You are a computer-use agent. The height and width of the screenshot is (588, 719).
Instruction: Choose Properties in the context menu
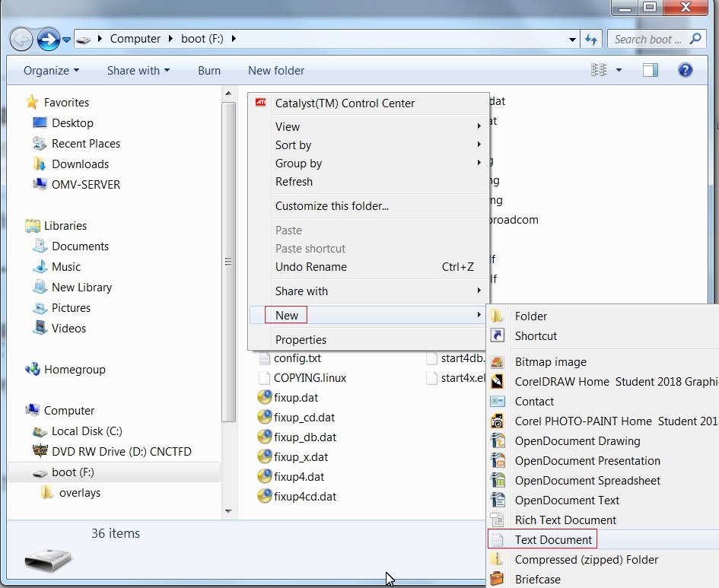(301, 340)
